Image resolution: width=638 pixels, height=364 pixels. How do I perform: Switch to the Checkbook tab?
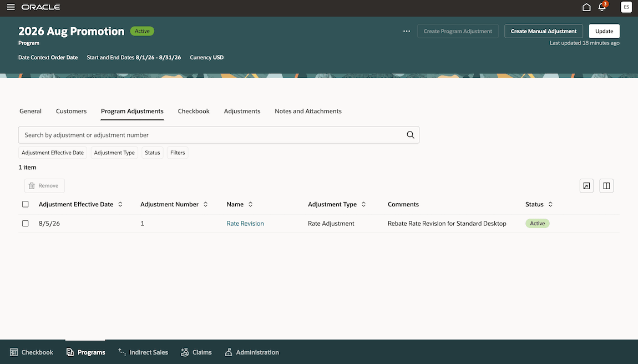coord(194,111)
